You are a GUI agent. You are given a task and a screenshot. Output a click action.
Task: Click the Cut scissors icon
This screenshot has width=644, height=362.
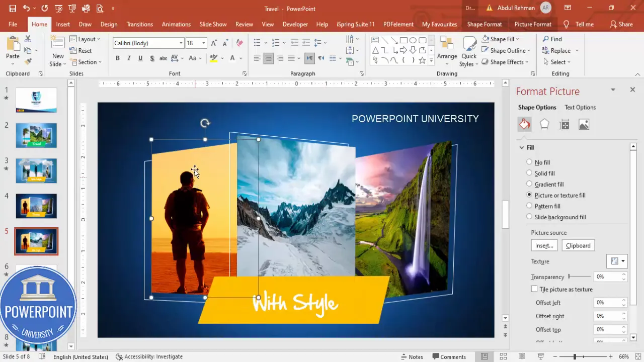(x=28, y=39)
